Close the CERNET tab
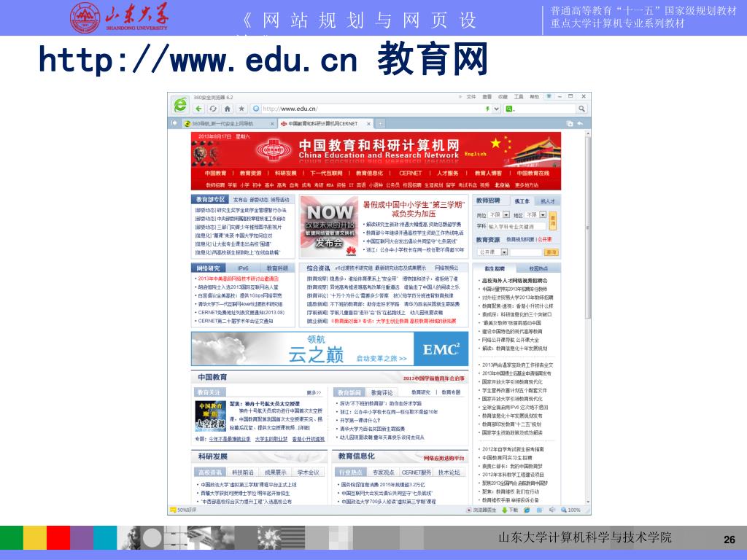 point(368,124)
